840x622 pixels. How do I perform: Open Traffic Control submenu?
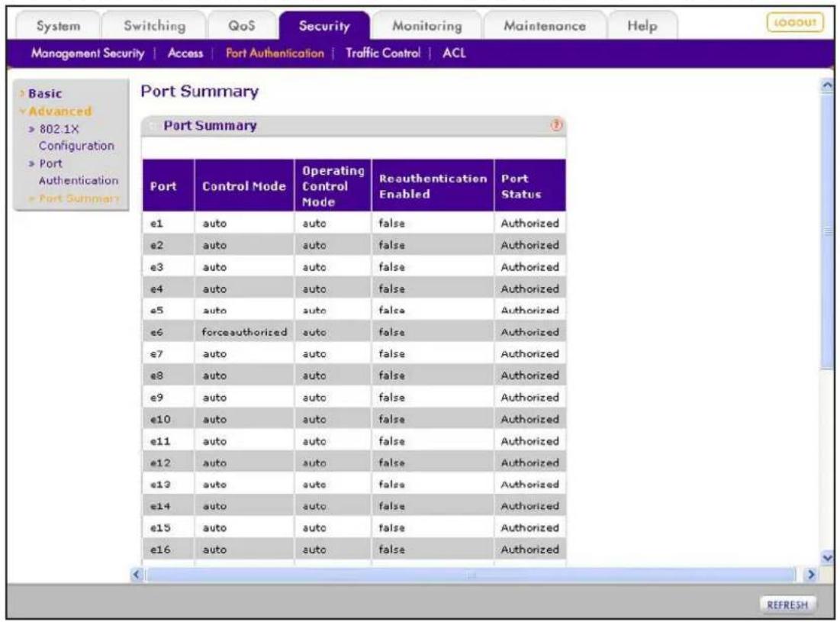383,53
